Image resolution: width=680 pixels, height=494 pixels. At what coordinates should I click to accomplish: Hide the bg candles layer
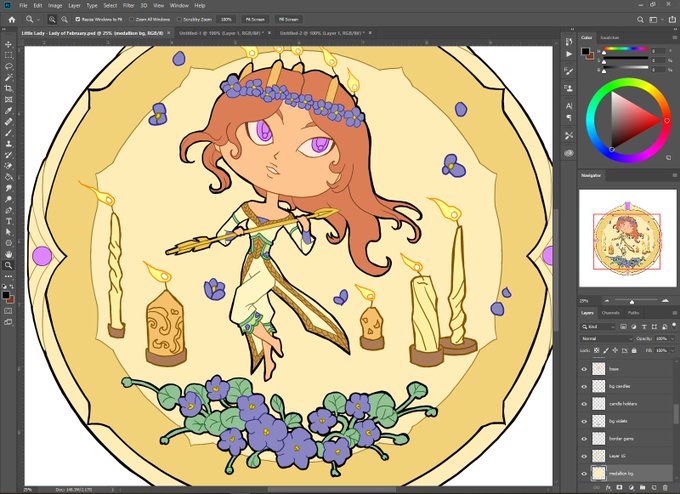point(584,386)
